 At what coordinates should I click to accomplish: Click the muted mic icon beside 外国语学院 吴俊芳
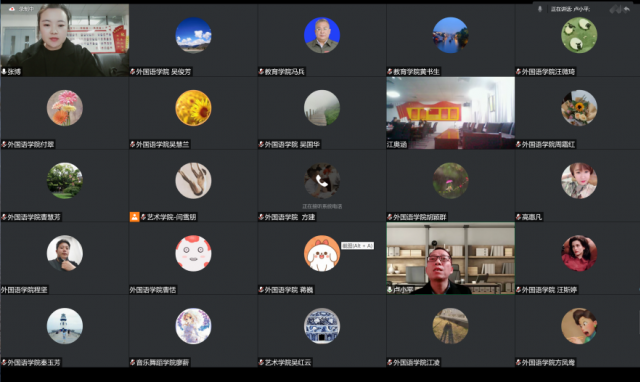[133, 72]
